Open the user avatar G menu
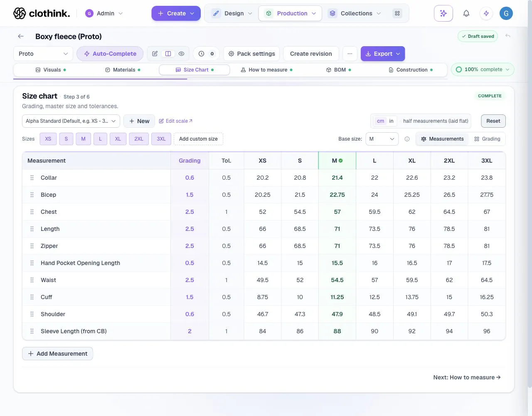 coord(506,13)
